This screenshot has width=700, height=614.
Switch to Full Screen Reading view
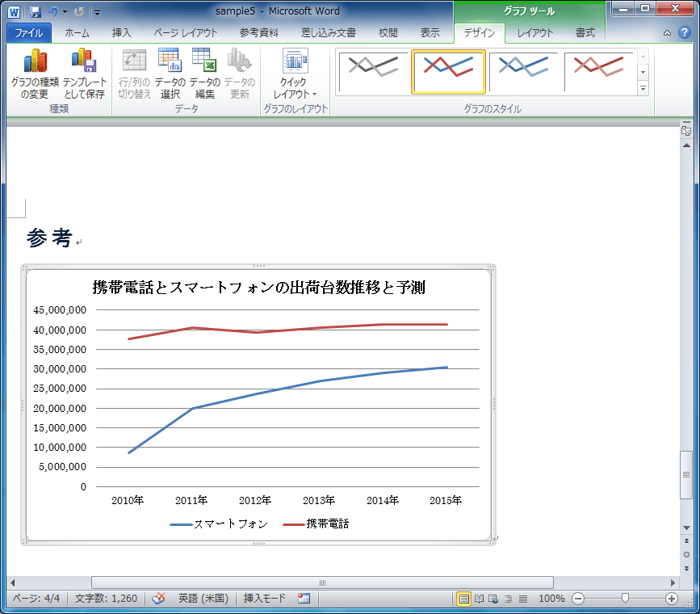pos(479,599)
